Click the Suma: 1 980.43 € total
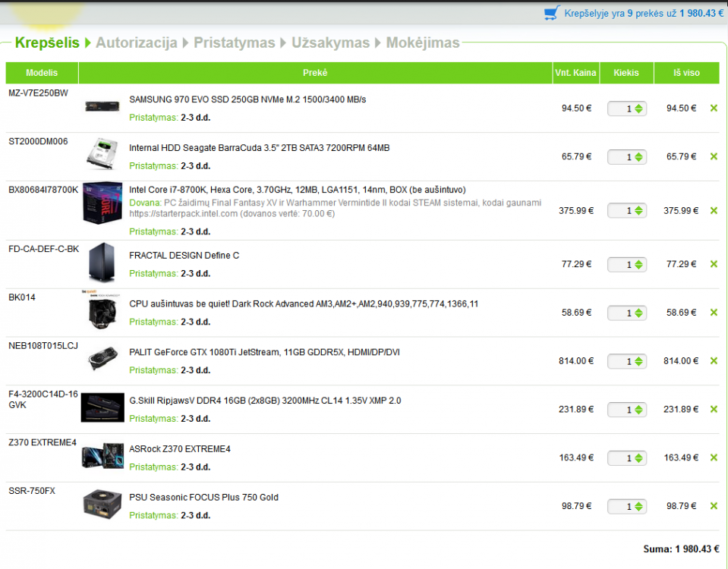728x569 pixels. [x=681, y=549]
